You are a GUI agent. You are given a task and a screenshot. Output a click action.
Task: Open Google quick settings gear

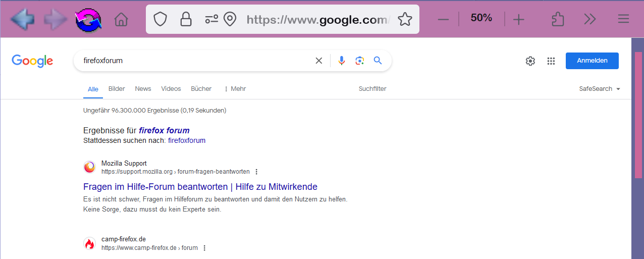click(x=530, y=61)
